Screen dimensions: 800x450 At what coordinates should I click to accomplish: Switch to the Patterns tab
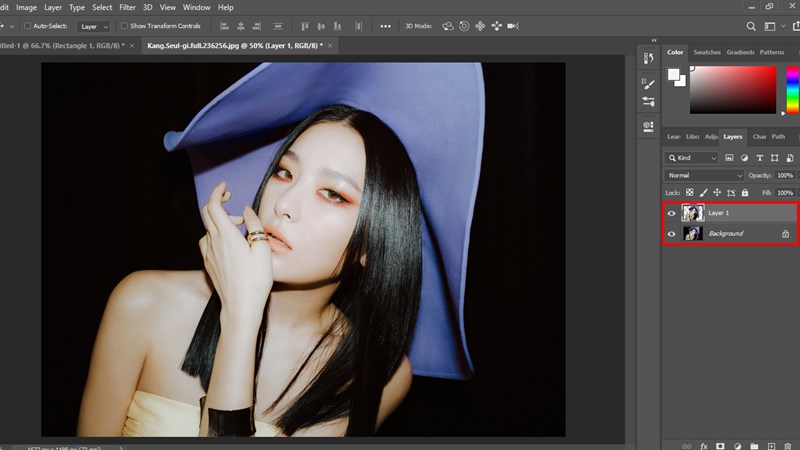[x=772, y=52]
